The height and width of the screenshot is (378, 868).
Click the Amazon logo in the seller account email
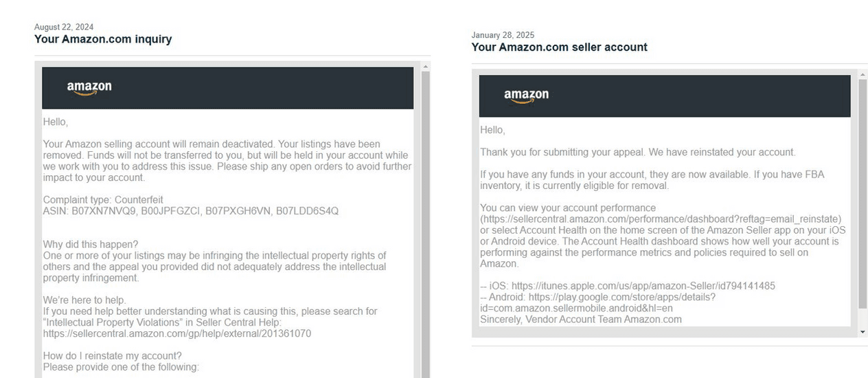(x=526, y=96)
